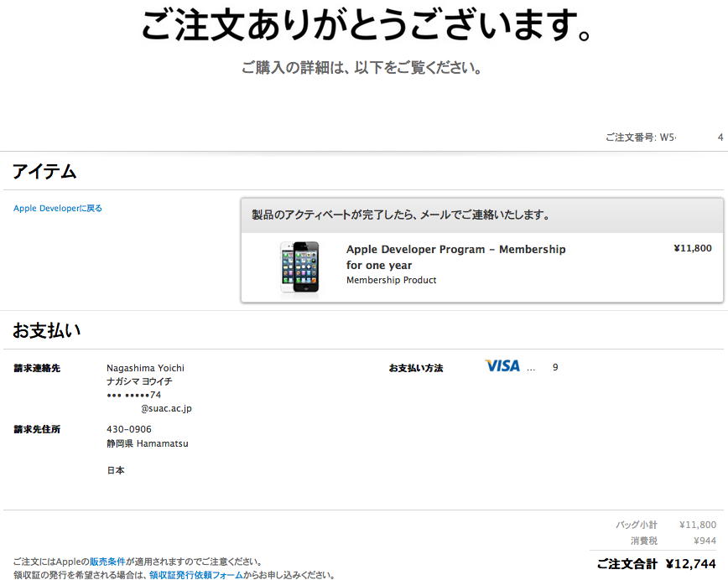Open the 領収証発行依頼フォーム link
This screenshot has width=728, height=580.
[196, 575]
